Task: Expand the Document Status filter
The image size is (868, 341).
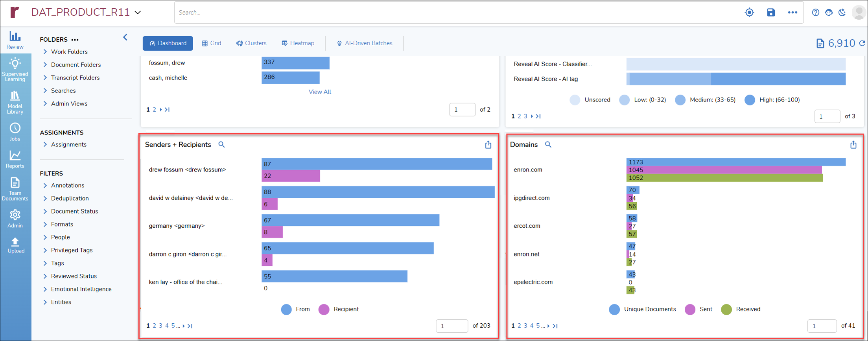Action: tap(45, 211)
